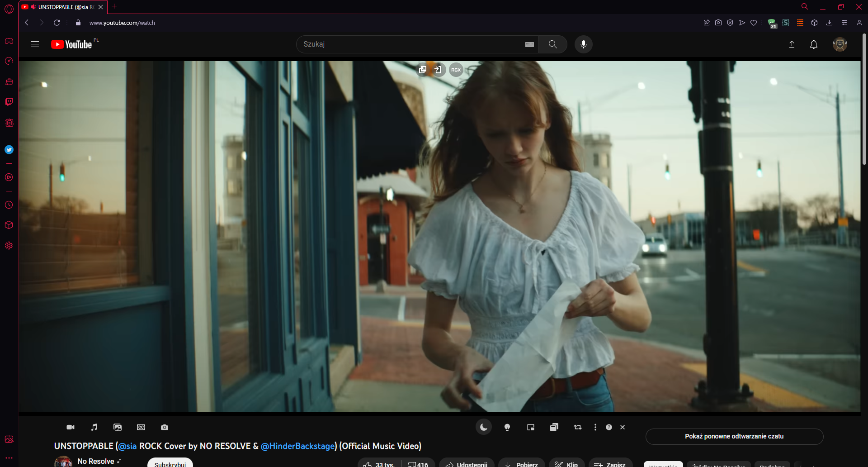This screenshot has width=868, height=467.
Task: Open the AdGuard extension shield icon
Action: pyautogui.click(x=772, y=23)
